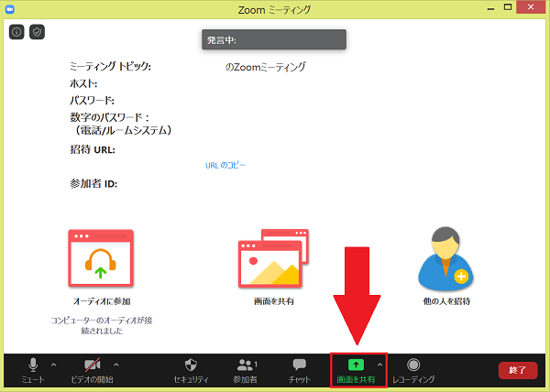Expand audio options arrow next to Mute
Image resolution: width=550 pixels, height=392 pixels.
coord(53,365)
